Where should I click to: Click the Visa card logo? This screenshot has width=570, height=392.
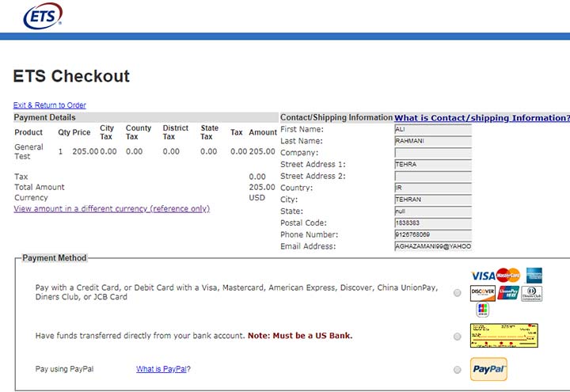(483, 276)
